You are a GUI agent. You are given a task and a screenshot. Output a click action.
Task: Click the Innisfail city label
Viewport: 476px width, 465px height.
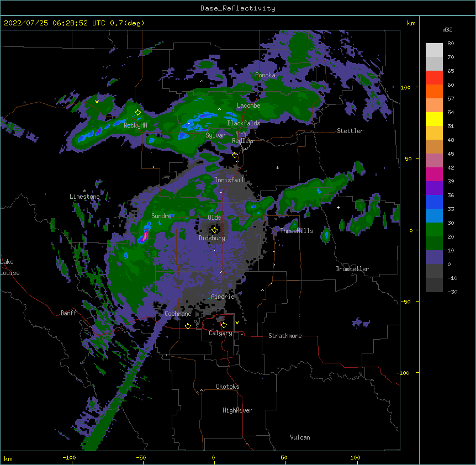(x=230, y=180)
